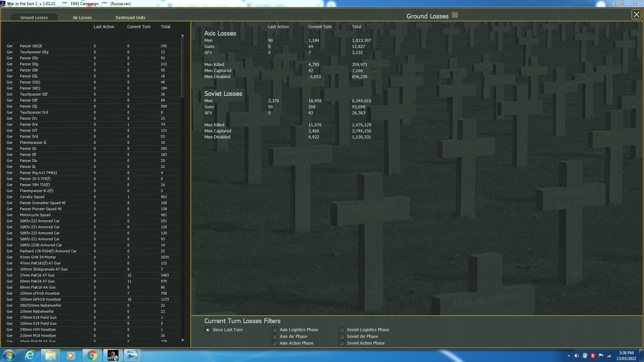Enable the Axis Logistics Phase filter
644x362 pixels.
point(275,330)
